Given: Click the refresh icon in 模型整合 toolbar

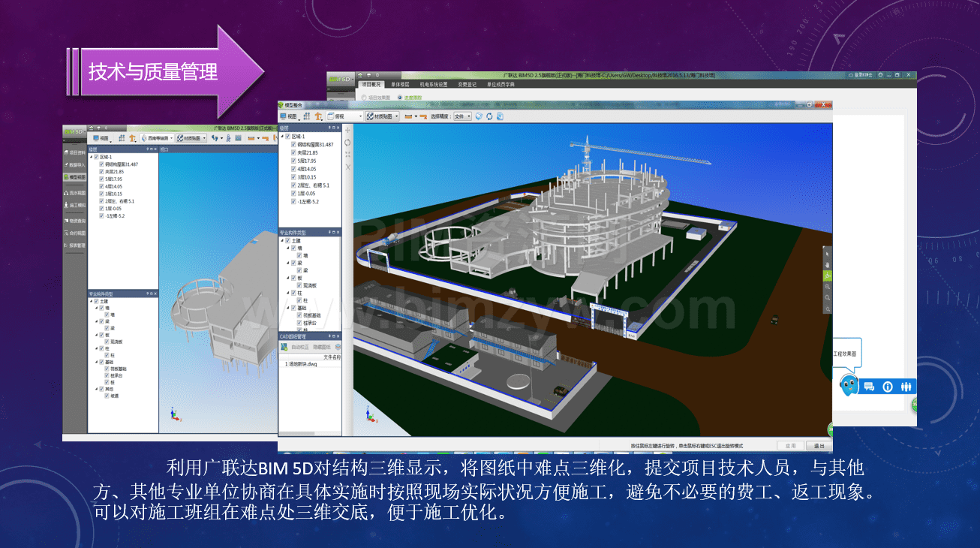Looking at the screenshot, I should click(489, 116).
